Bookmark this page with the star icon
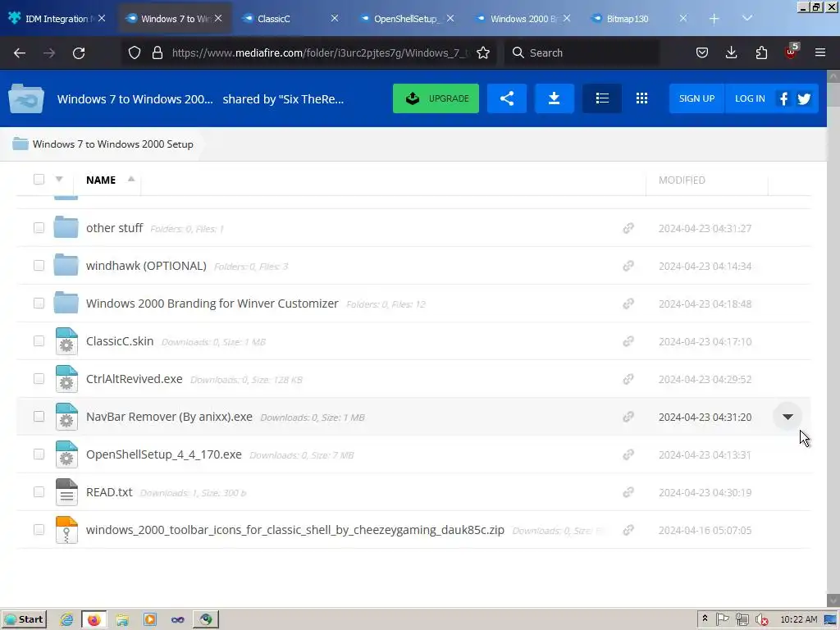 point(483,52)
